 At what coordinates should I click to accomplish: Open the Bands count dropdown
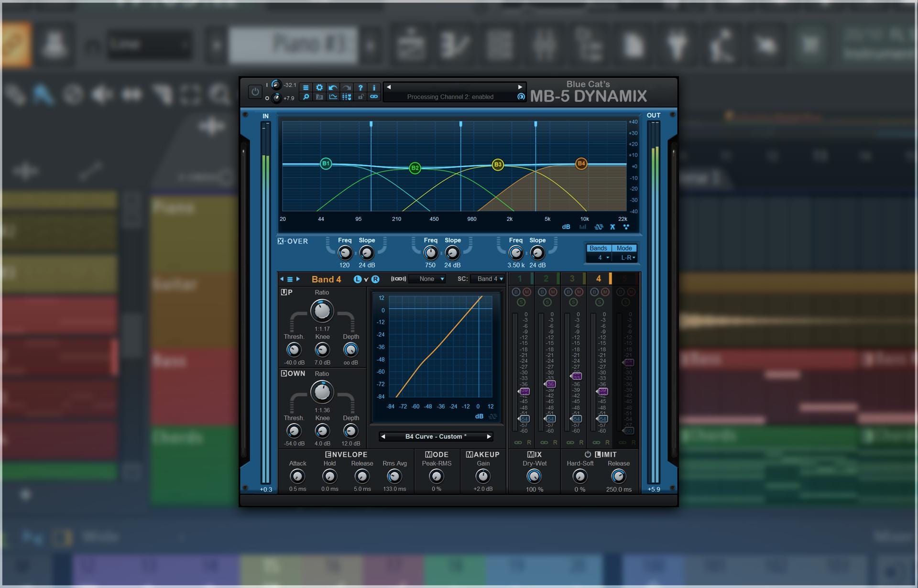click(x=599, y=257)
